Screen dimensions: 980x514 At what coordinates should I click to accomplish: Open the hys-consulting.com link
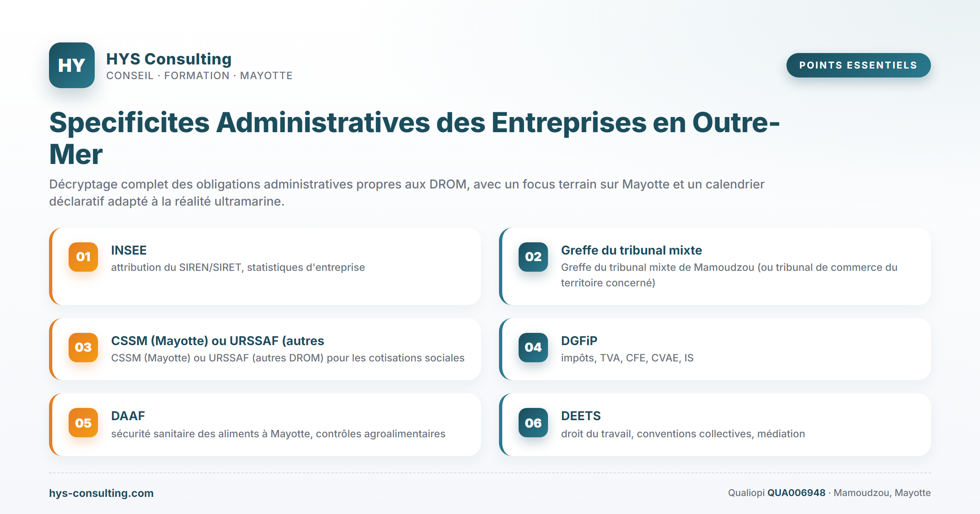(101, 493)
